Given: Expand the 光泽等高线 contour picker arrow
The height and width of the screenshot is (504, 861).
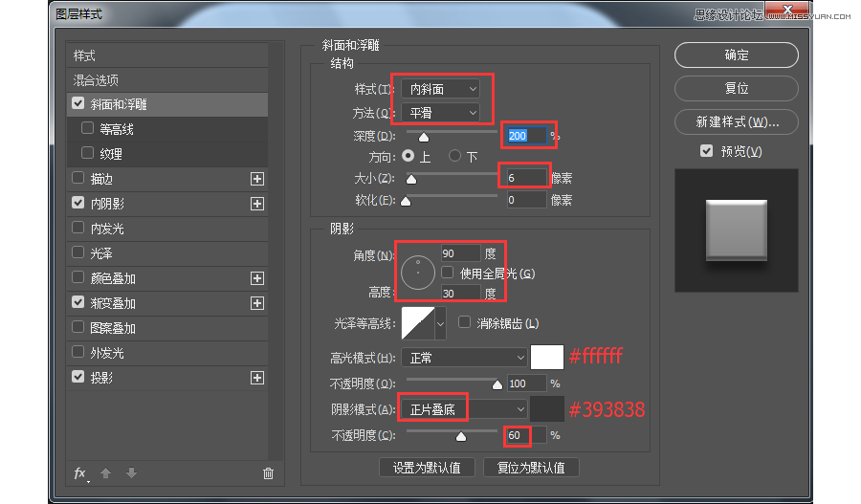Looking at the screenshot, I should coord(440,324).
